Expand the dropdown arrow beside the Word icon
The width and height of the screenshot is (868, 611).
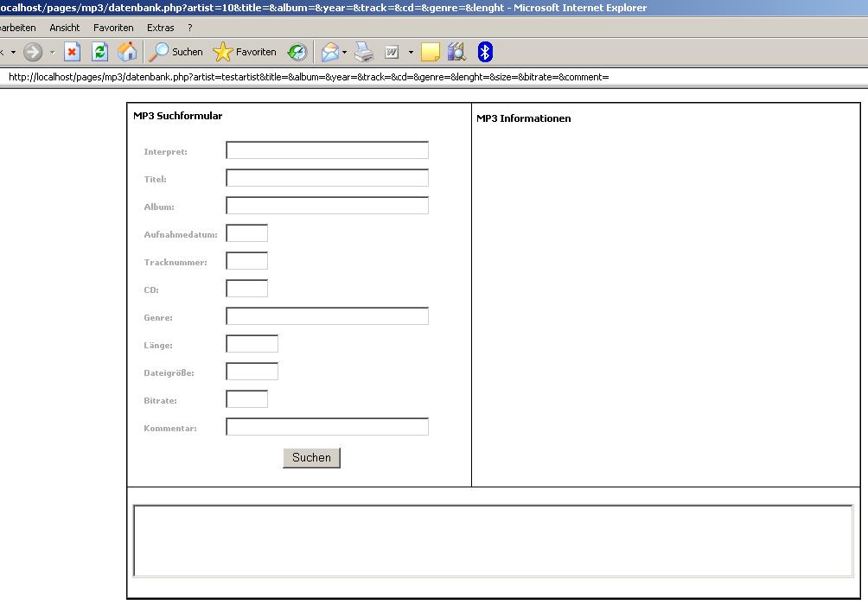pos(411,52)
